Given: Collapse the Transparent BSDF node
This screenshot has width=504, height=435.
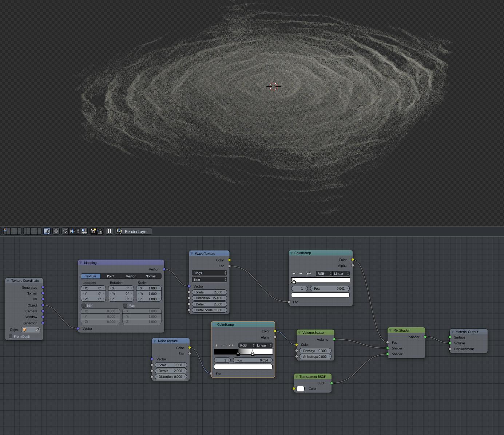Looking at the screenshot, I should tap(296, 377).
